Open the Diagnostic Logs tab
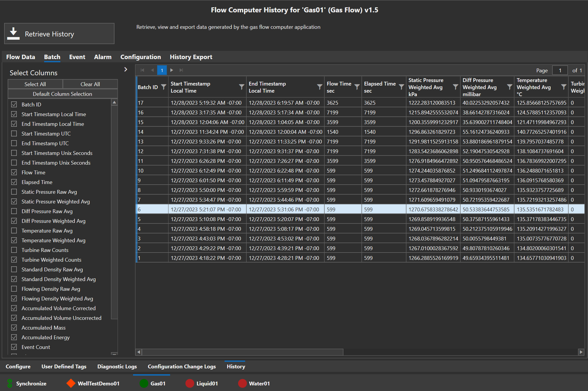 (117, 366)
